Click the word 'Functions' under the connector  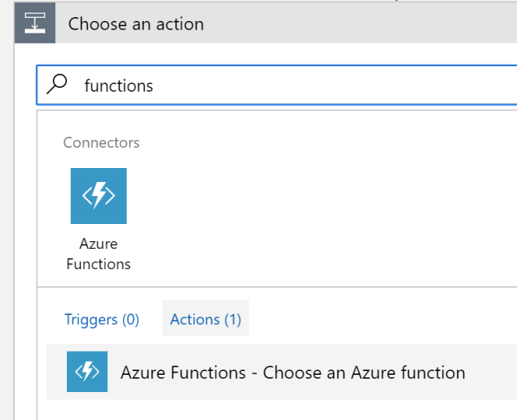coord(98,264)
